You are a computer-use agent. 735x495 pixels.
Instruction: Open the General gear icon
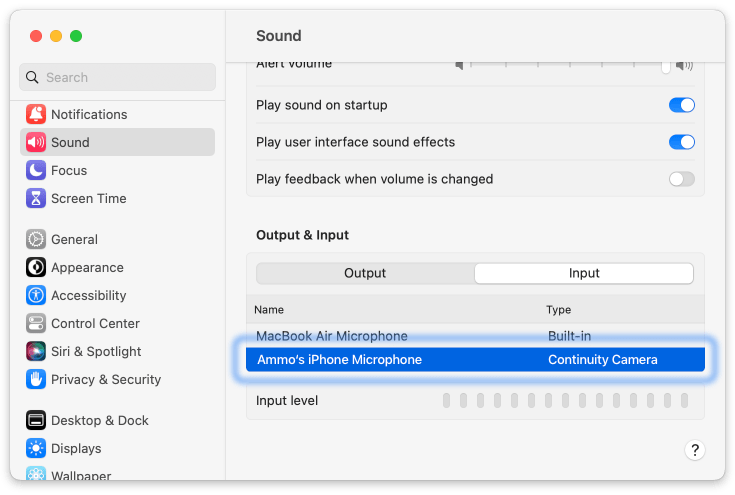[x=36, y=240]
